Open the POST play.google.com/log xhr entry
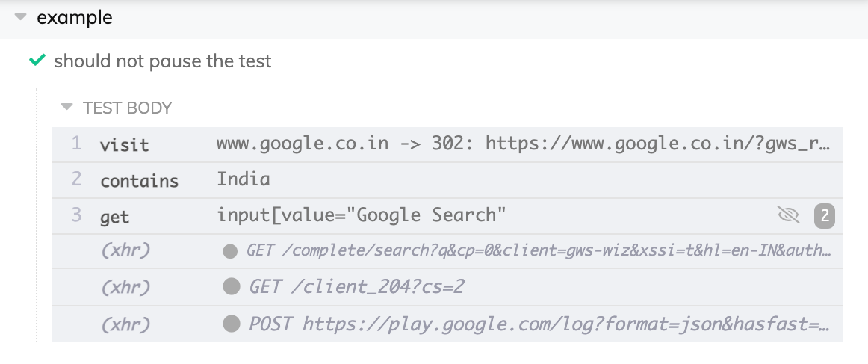 coord(539,324)
